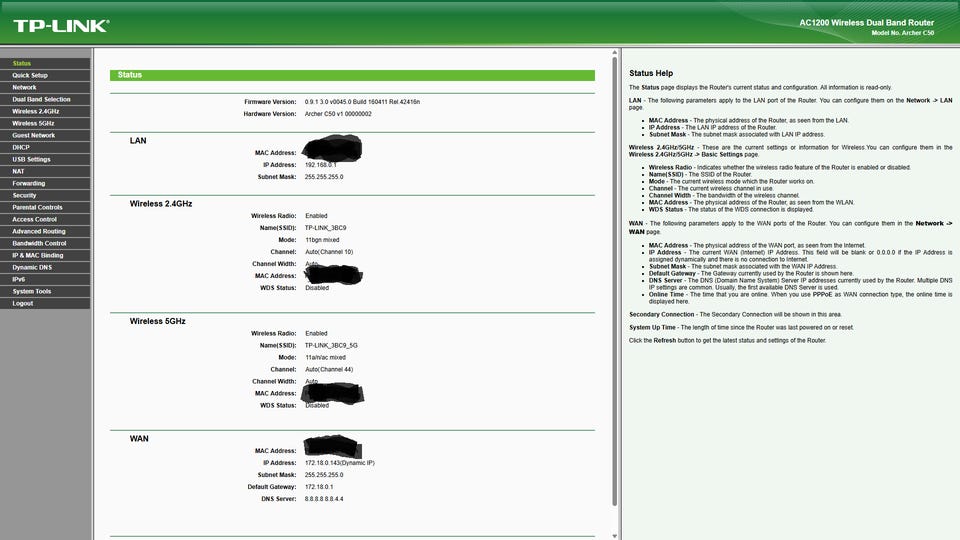Open Quick Setup menu item
Image resolution: width=960 pixels, height=540 pixels.
45,75
